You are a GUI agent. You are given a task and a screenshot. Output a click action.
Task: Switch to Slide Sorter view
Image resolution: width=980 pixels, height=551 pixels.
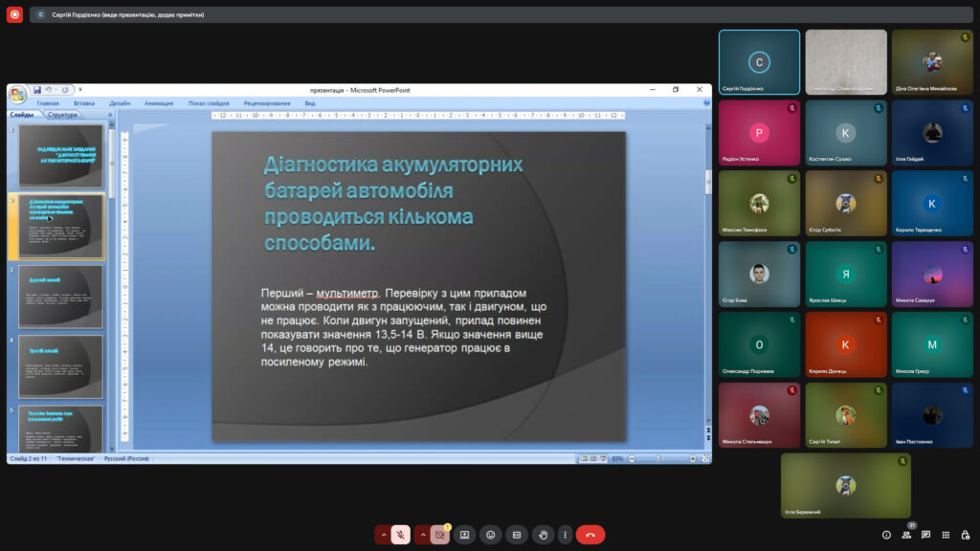(x=593, y=458)
